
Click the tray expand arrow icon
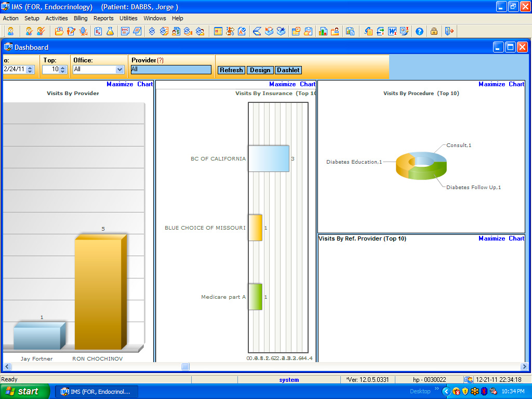point(446,392)
